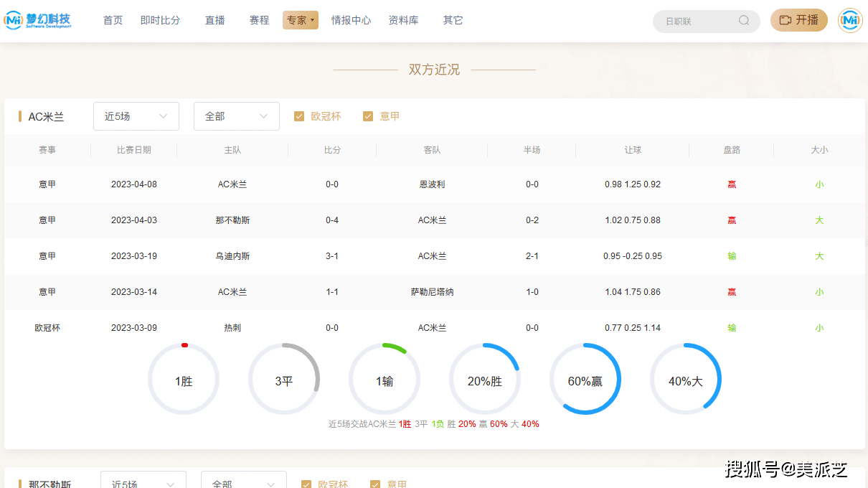Expand the 专家 menu dropdown arrow
Image resolution: width=868 pixels, height=488 pixels.
click(x=312, y=20)
